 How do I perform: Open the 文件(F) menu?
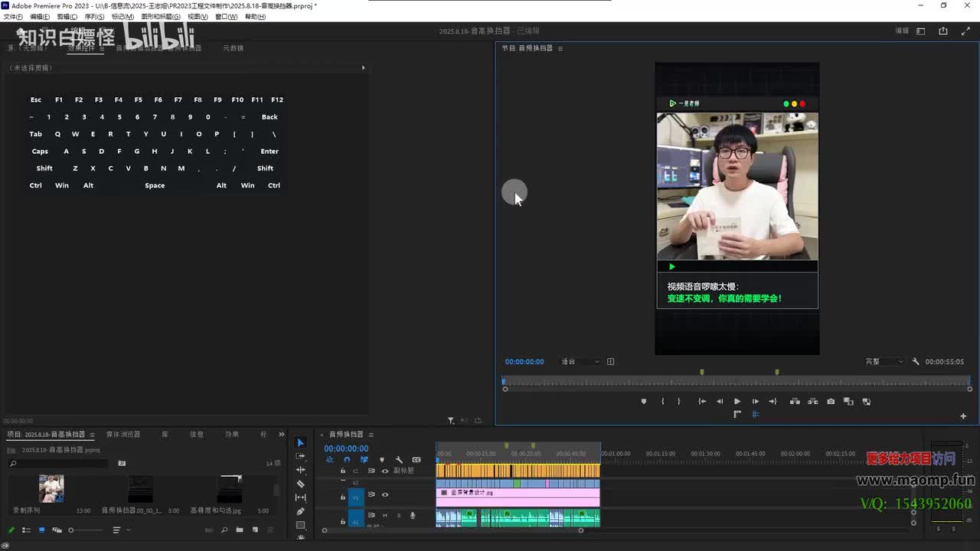coord(13,17)
